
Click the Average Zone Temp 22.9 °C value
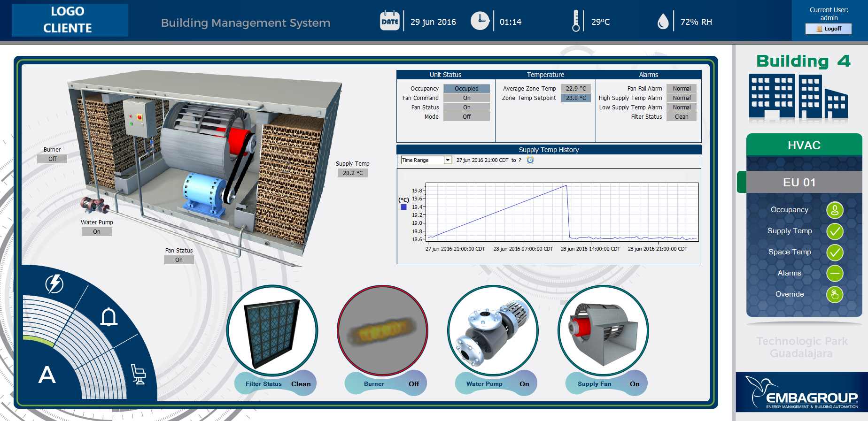576,89
